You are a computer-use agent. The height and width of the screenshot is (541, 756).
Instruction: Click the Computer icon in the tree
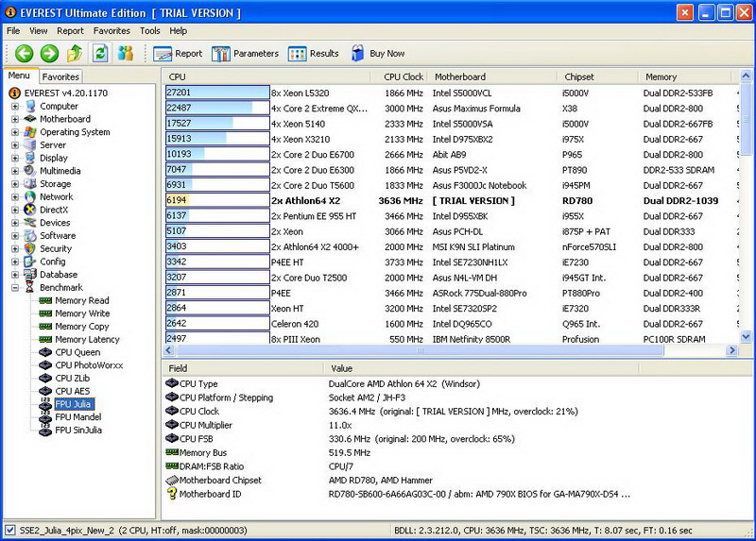click(x=30, y=106)
